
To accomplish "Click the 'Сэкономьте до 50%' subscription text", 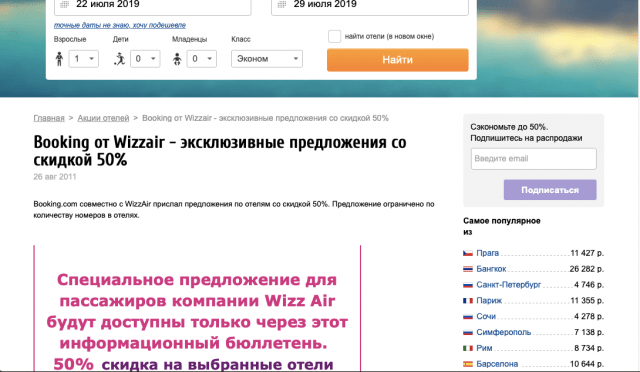I will pos(526,133).
